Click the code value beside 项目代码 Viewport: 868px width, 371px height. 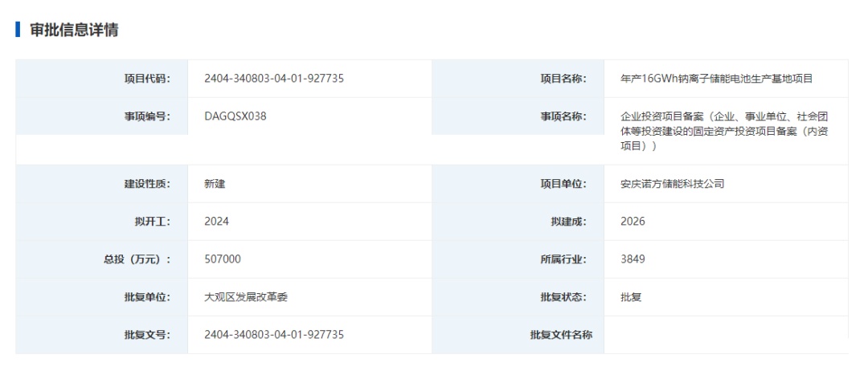tap(274, 79)
